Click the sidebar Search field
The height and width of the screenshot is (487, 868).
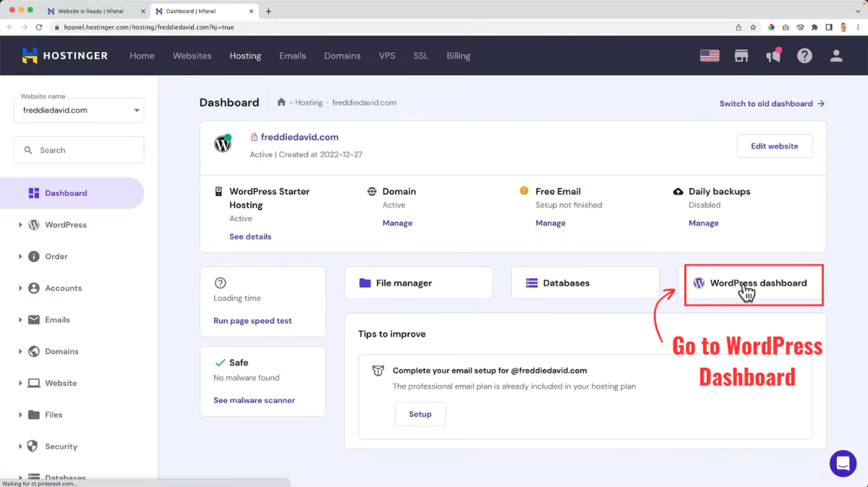[78, 150]
